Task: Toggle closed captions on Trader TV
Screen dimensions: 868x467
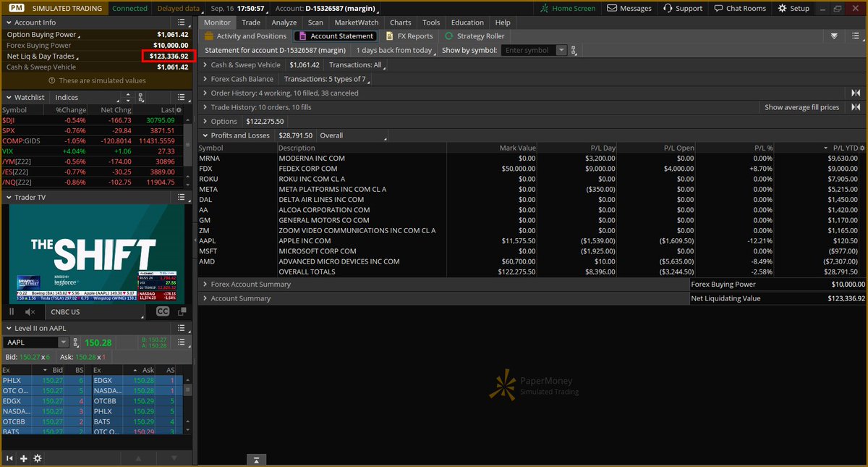Action: pyautogui.click(x=163, y=311)
